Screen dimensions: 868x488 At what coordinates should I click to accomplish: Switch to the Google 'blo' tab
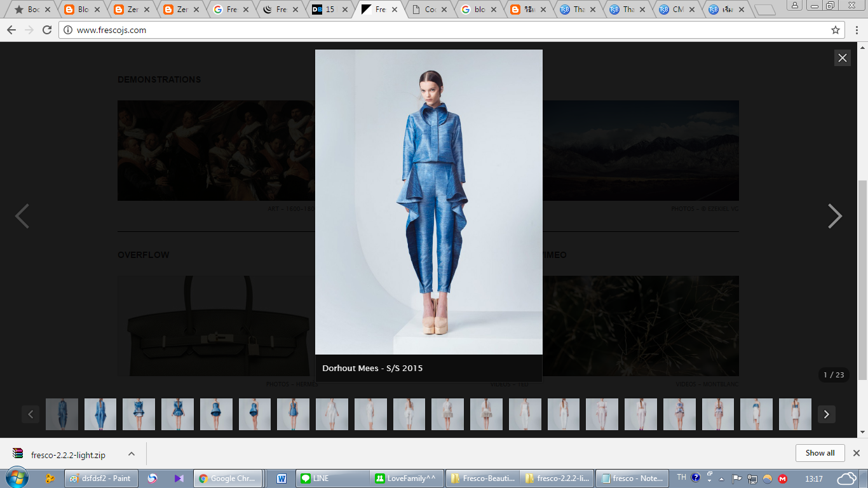(479, 10)
